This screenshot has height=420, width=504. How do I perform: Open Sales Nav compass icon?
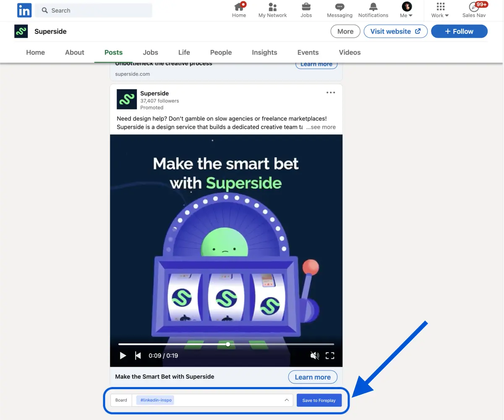(x=474, y=10)
